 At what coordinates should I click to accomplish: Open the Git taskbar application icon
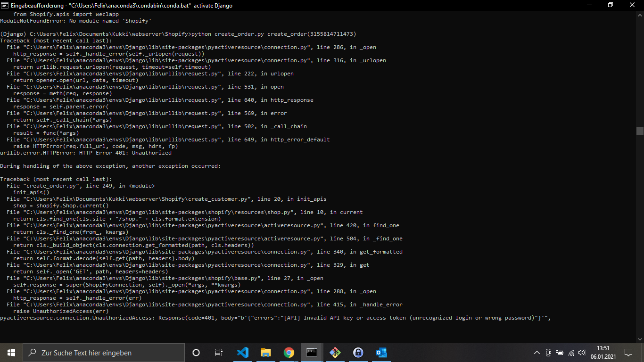(x=335, y=352)
